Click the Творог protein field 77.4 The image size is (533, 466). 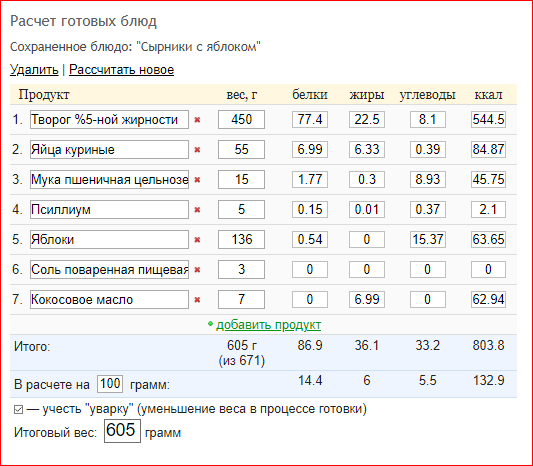click(x=310, y=120)
